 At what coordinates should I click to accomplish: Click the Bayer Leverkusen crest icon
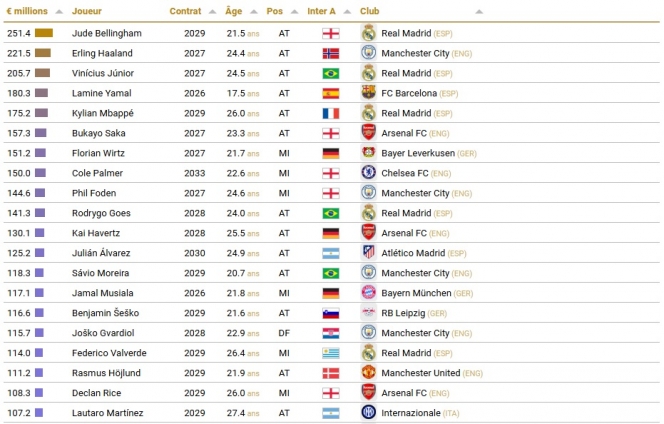pos(368,153)
